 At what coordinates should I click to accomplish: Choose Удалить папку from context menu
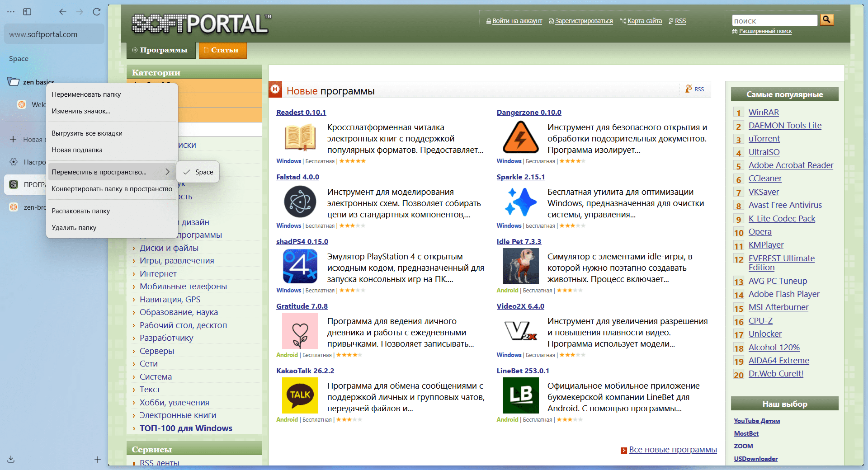click(111, 228)
